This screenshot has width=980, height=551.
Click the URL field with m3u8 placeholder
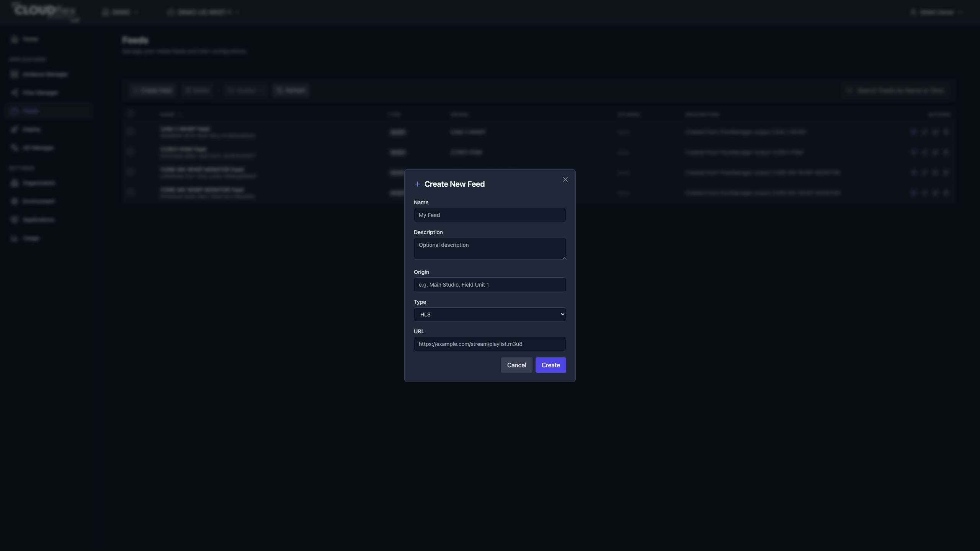point(490,344)
